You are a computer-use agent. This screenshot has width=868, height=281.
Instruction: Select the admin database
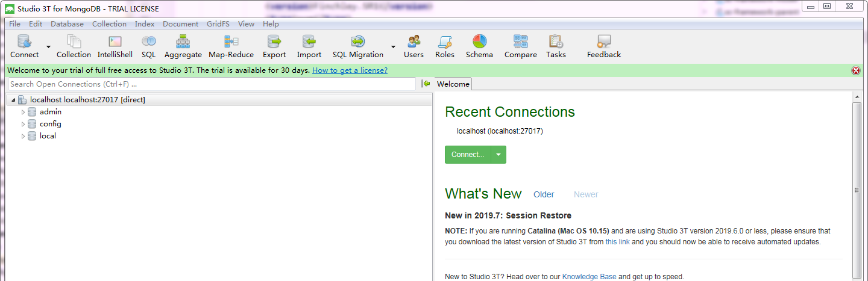coord(51,112)
